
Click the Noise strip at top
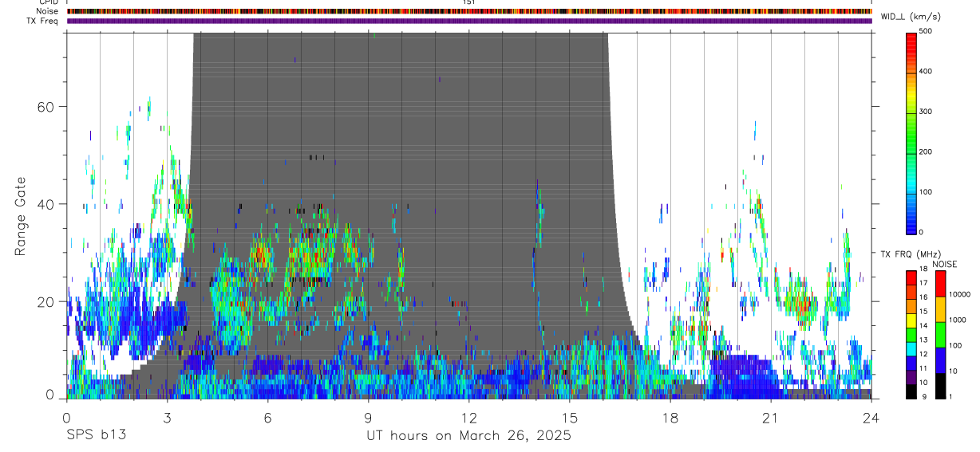(x=469, y=11)
